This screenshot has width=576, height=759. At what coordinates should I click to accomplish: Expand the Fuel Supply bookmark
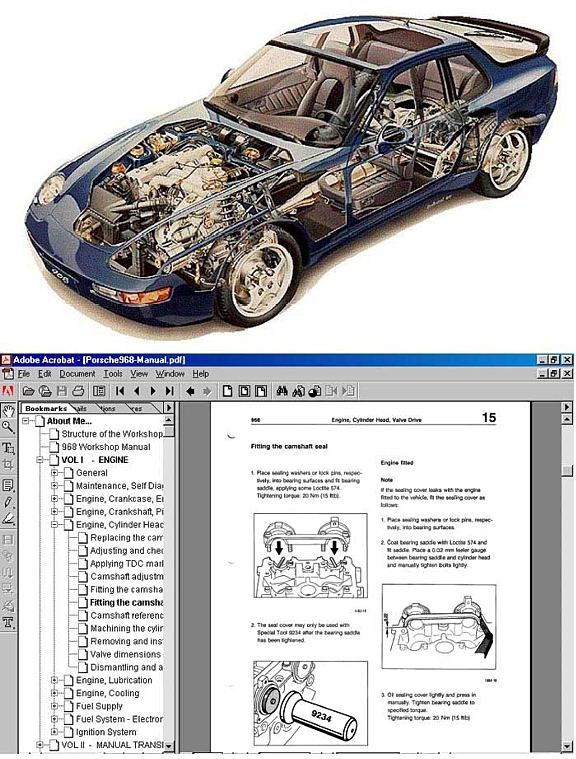(55, 706)
